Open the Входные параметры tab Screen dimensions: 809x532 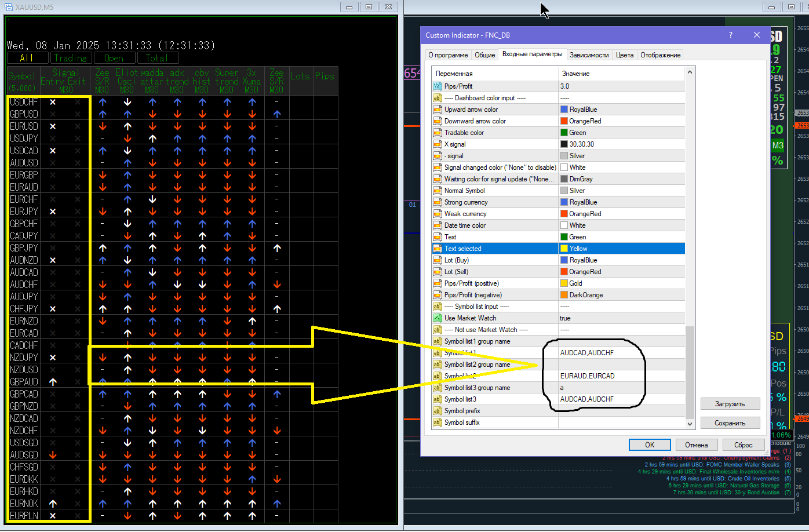tap(532, 54)
